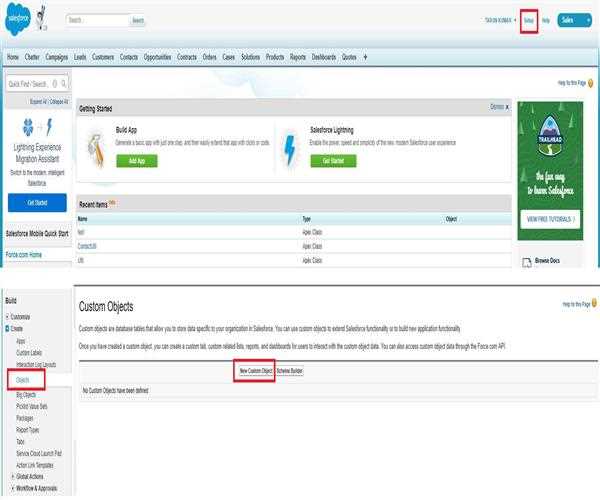Open the Opportunities tab

157,57
